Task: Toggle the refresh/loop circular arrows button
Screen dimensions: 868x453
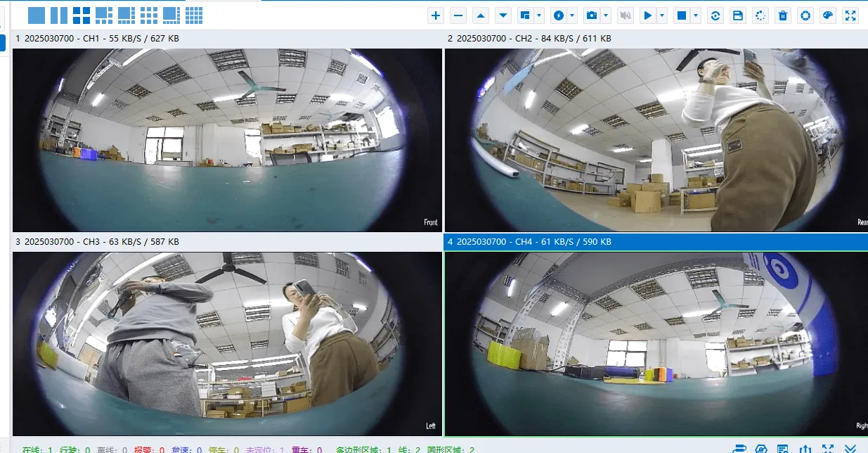Action: (715, 15)
